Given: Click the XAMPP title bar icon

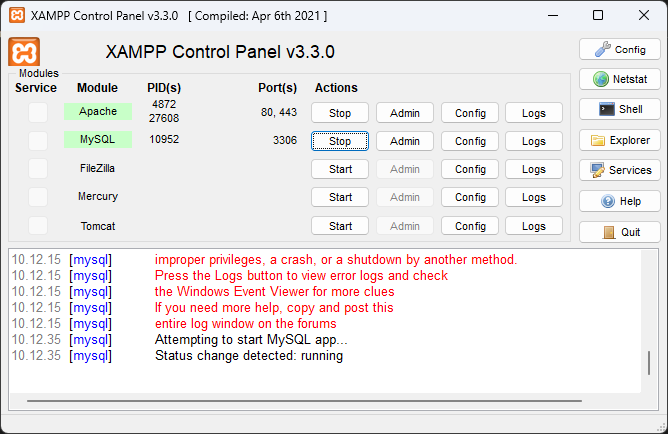Looking at the screenshot, I should click(x=17, y=15).
